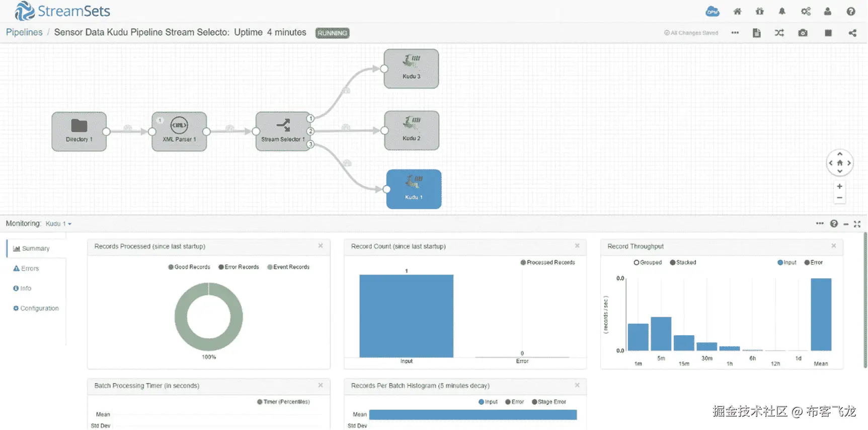This screenshot has width=868, height=430.
Task: Select Stacked radio in Record Throughput
Action: [683, 262]
